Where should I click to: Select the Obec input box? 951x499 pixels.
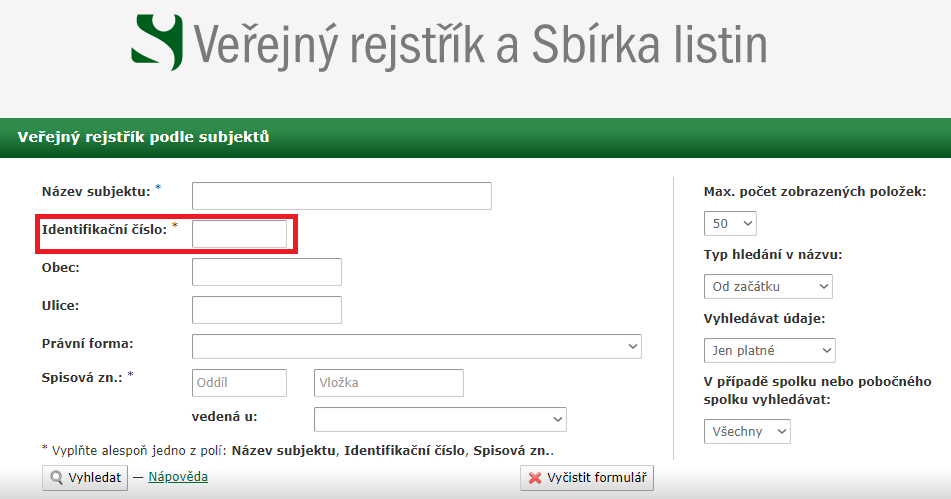click(x=266, y=272)
